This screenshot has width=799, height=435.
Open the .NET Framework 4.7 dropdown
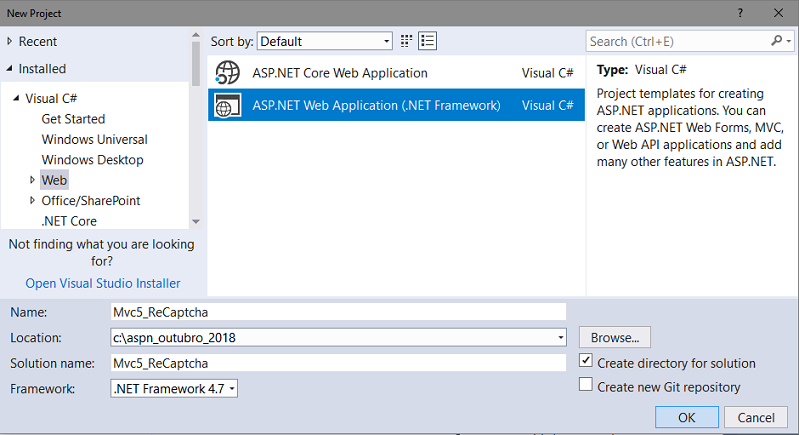pos(174,389)
